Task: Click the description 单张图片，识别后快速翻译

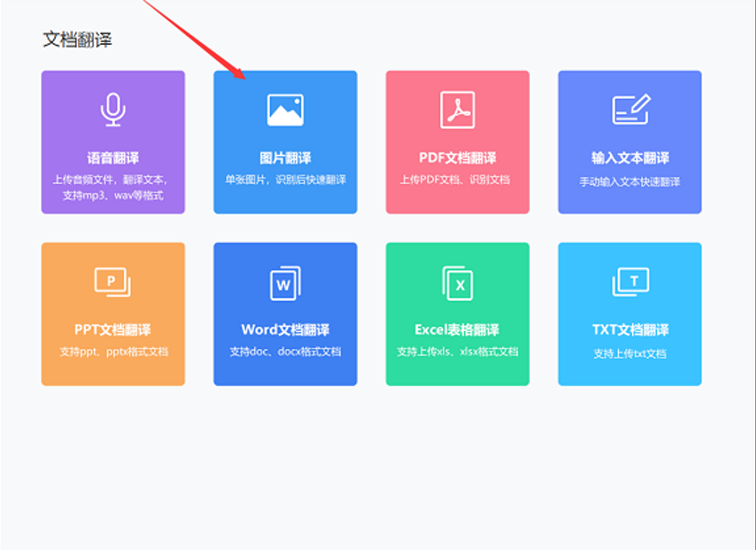Action: (x=285, y=179)
